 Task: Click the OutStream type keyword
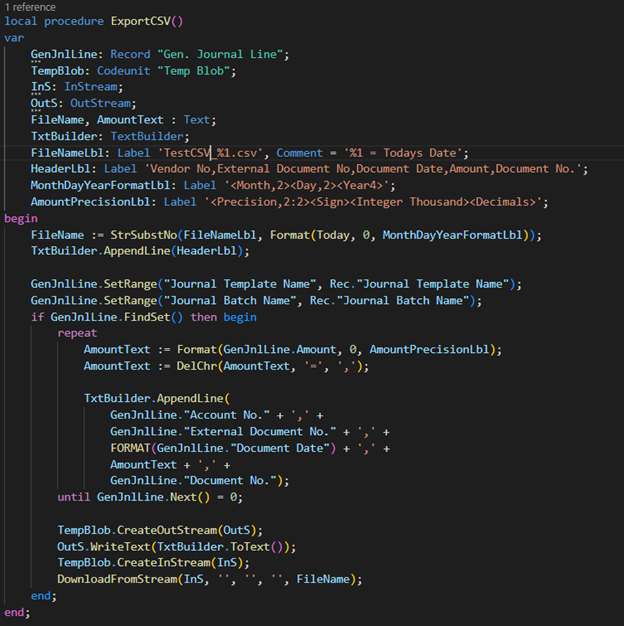[100, 103]
